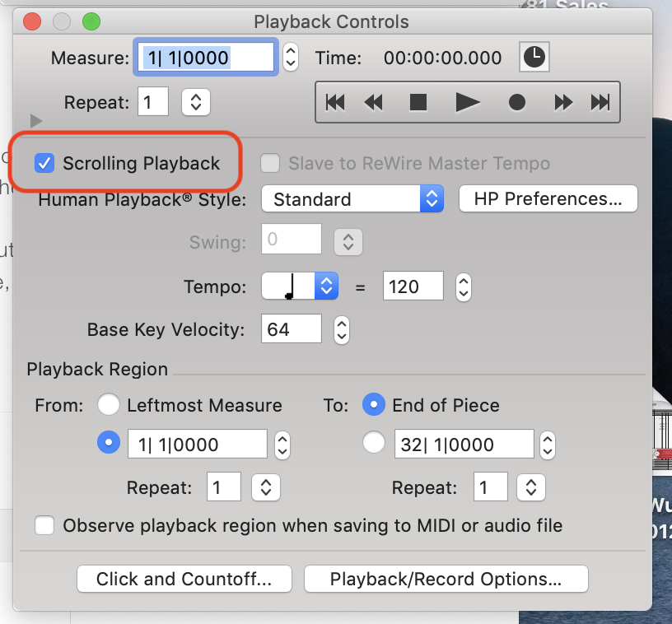The height and width of the screenshot is (624, 672).
Task: Select the Leftmost Measure radio button
Action: 109,405
